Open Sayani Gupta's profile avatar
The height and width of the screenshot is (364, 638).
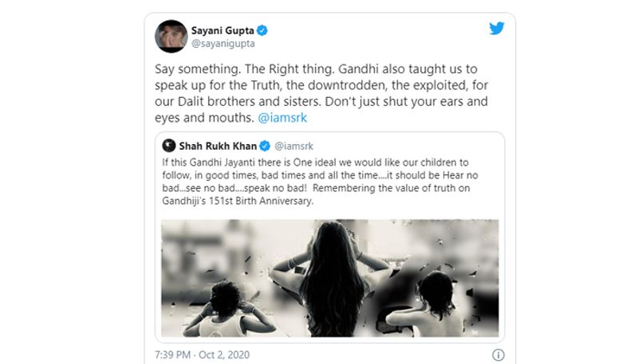point(171,36)
